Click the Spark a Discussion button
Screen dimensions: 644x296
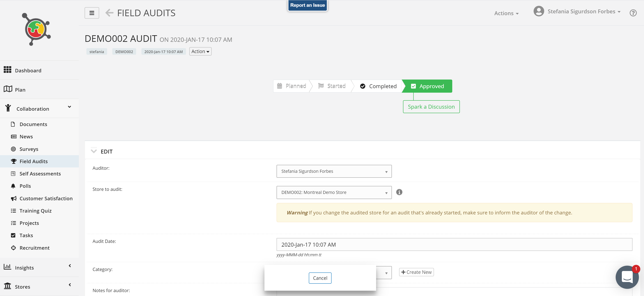(x=431, y=107)
